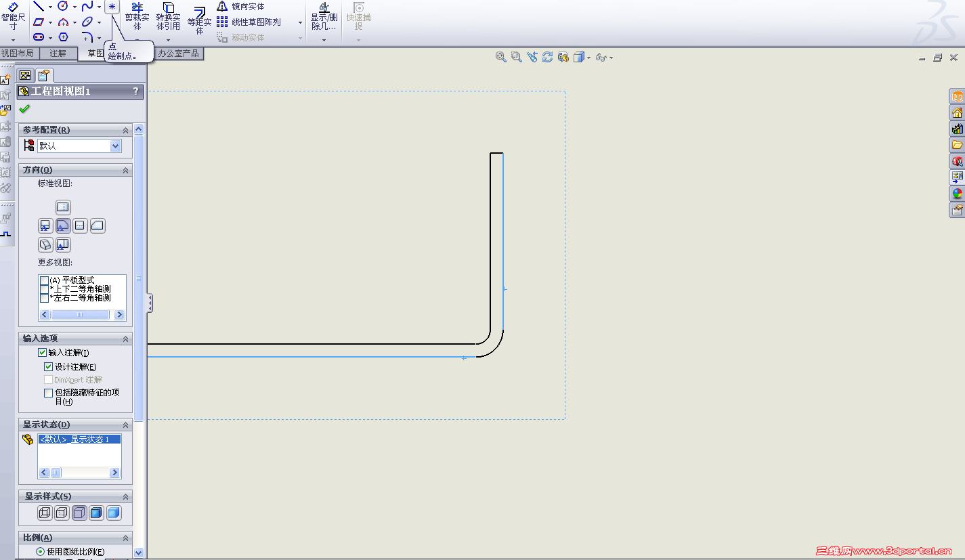Click Display/Delete Relations (显示/删除几...)

(324, 17)
